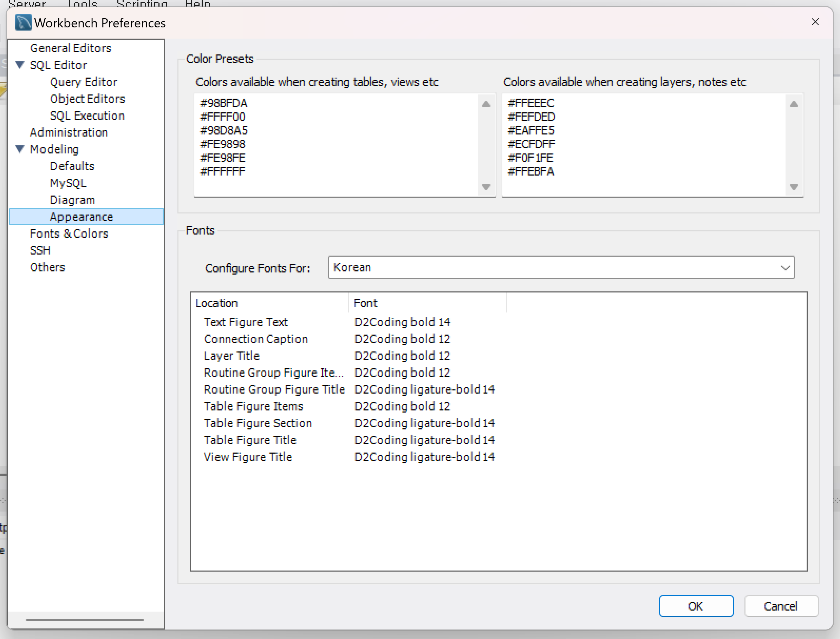
Task: Click the Workbench dolphin icon in title bar
Action: coord(23,22)
